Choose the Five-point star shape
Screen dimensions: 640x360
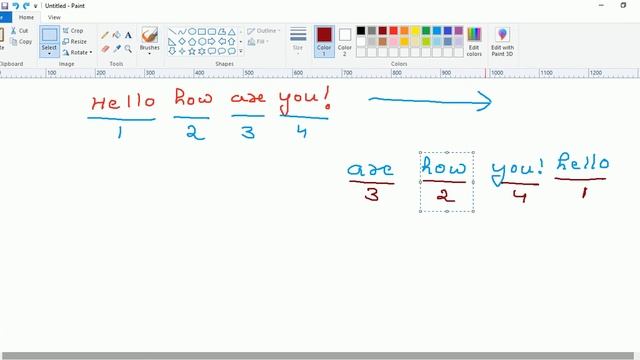coord(192,51)
